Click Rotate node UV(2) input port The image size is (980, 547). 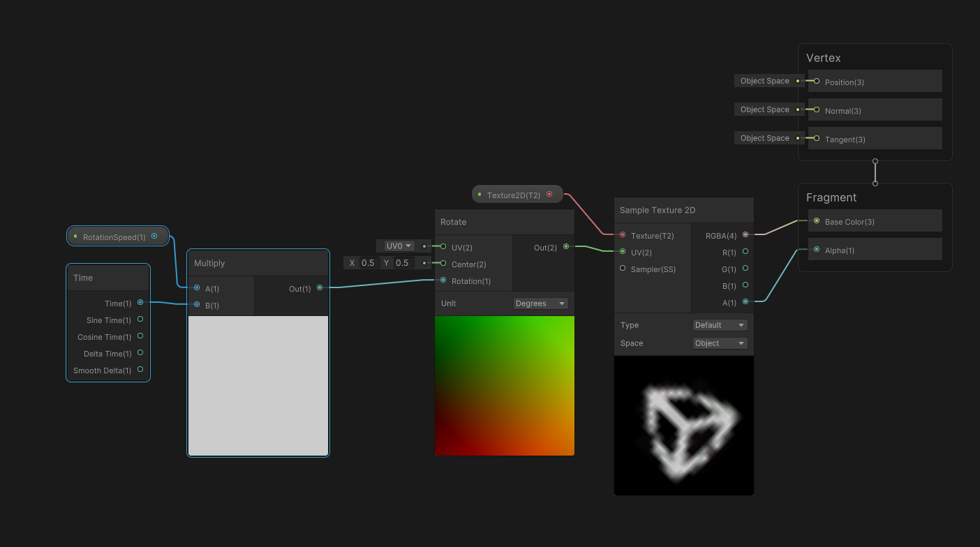pos(443,247)
